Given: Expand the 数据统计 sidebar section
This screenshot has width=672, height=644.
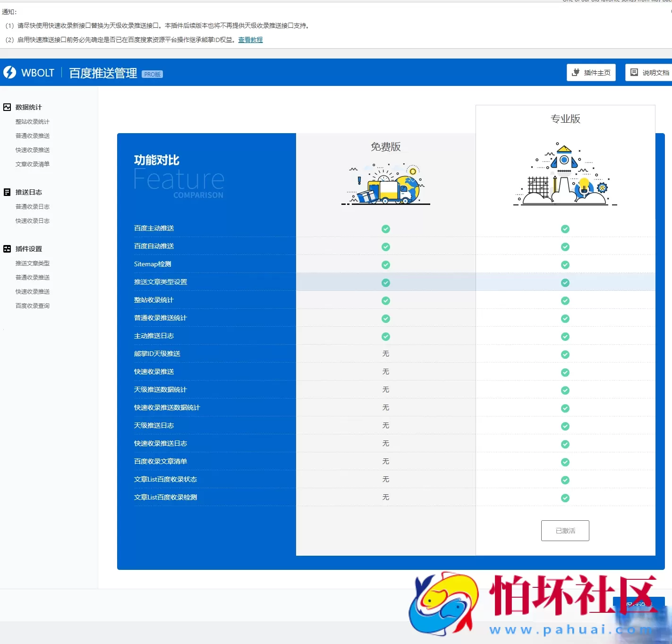Looking at the screenshot, I should click(28, 107).
